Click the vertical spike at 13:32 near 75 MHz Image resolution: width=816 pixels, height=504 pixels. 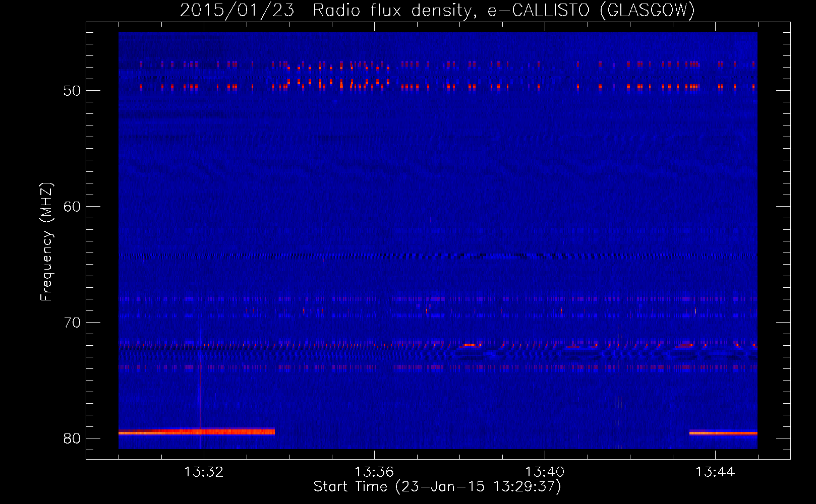200,383
